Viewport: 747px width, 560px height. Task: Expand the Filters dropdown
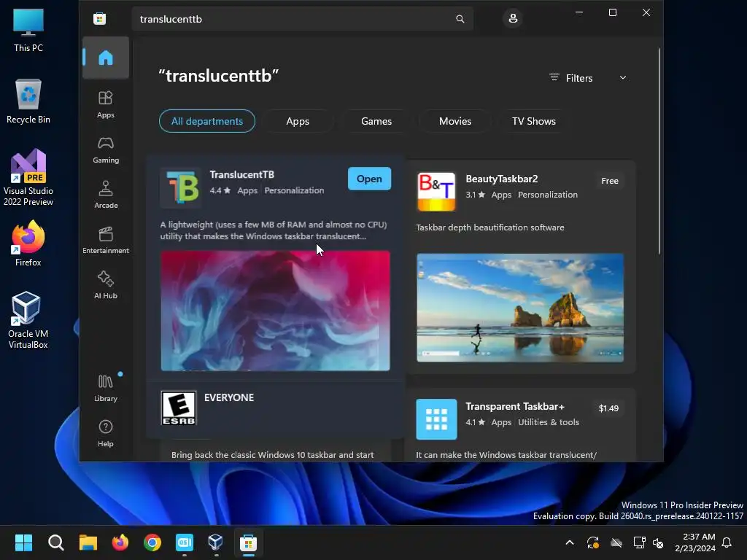(588, 78)
